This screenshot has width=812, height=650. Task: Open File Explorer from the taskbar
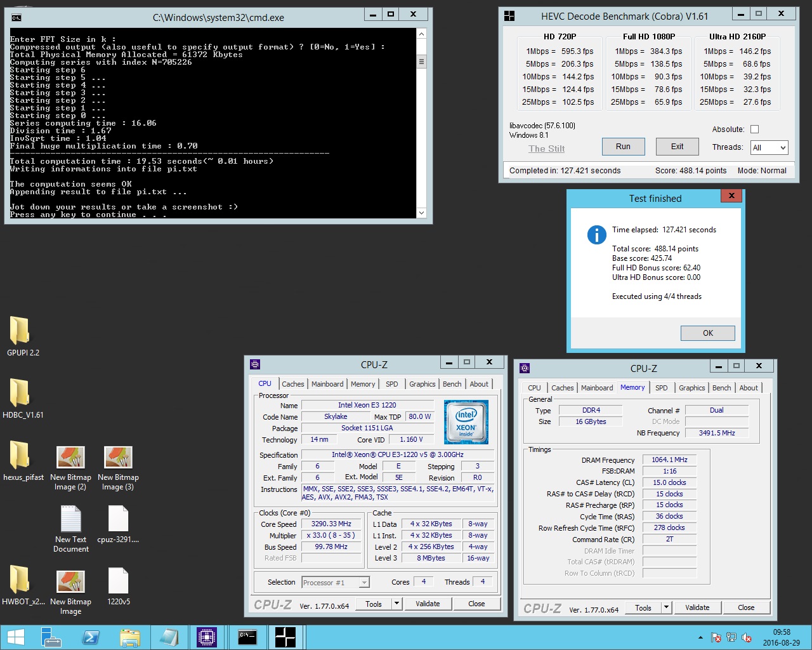tap(129, 637)
